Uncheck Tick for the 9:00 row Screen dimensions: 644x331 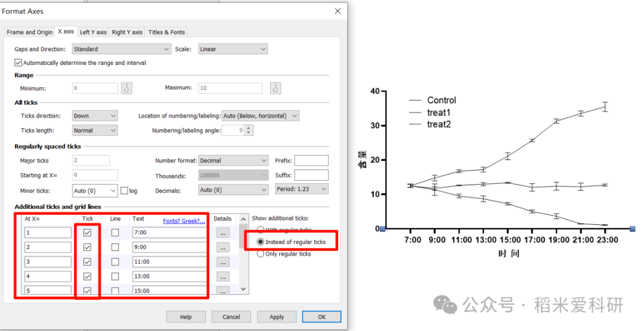(87, 248)
